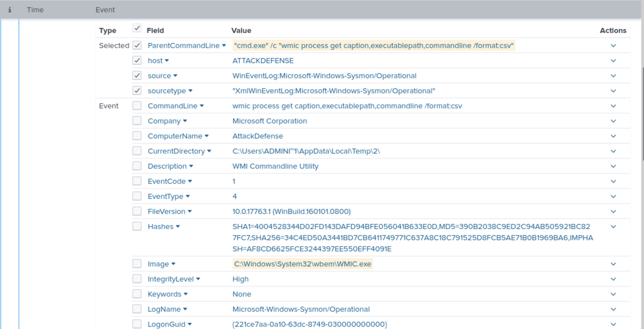The image size is (644, 329).
Task: Open the Image field dropdown
Action: (173, 264)
